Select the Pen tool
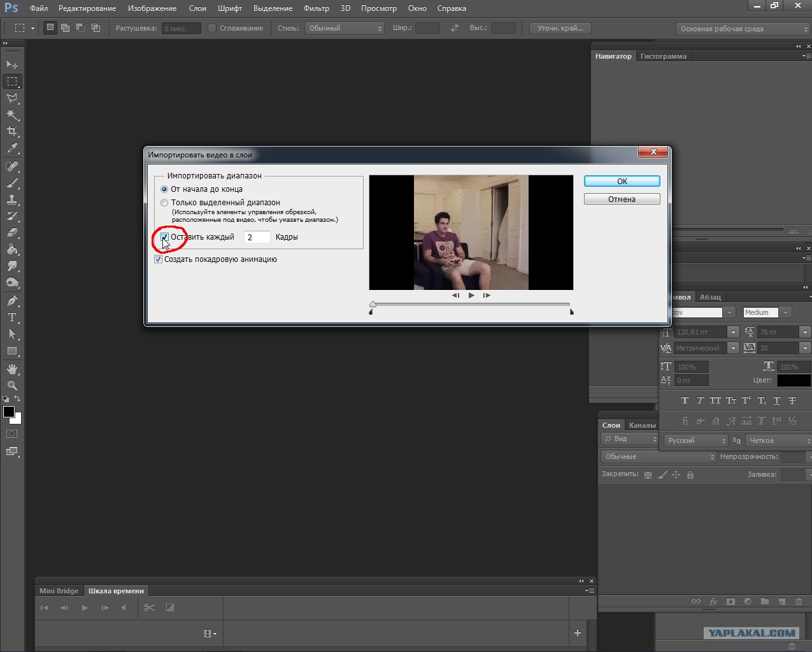Image resolution: width=812 pixels, height=652 pixels. click(12, 301)
